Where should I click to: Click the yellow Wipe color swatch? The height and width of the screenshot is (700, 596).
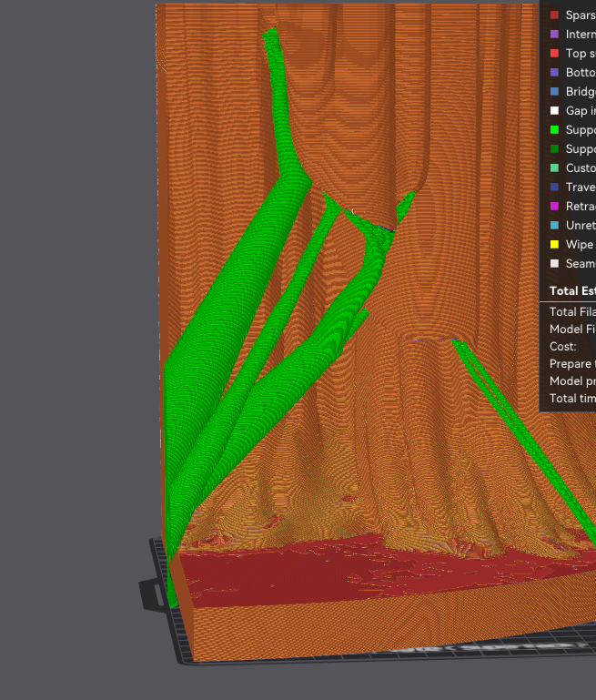coord(554,245)
